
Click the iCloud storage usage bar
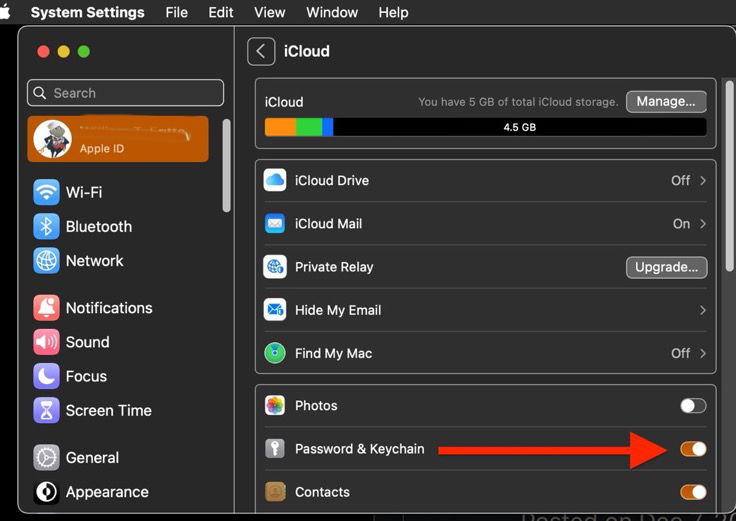pos(485,127)
